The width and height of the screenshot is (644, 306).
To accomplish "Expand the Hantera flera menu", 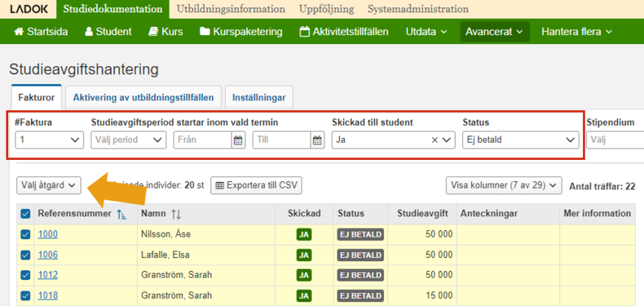I will pos(577,31).
